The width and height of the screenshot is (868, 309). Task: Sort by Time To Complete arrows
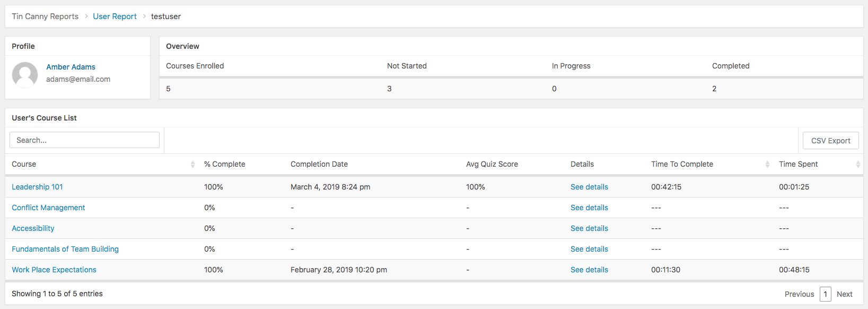(x=767, y=165)
